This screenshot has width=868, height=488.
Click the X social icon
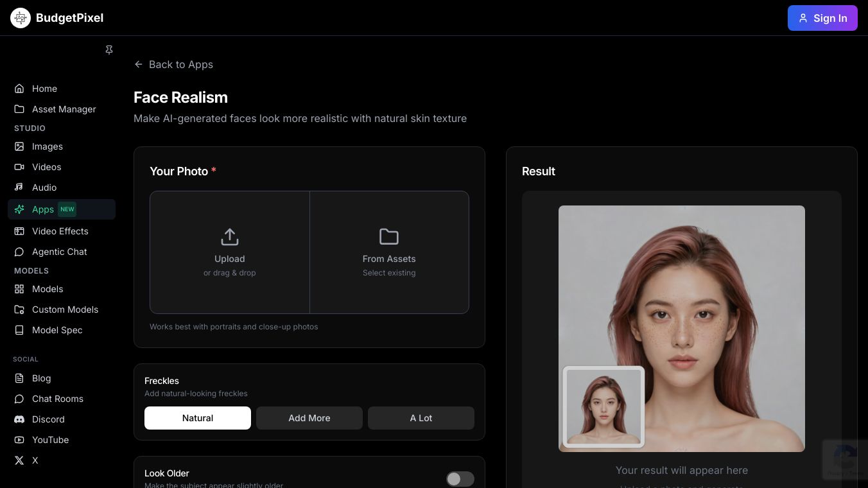click(x=20, y=460)
